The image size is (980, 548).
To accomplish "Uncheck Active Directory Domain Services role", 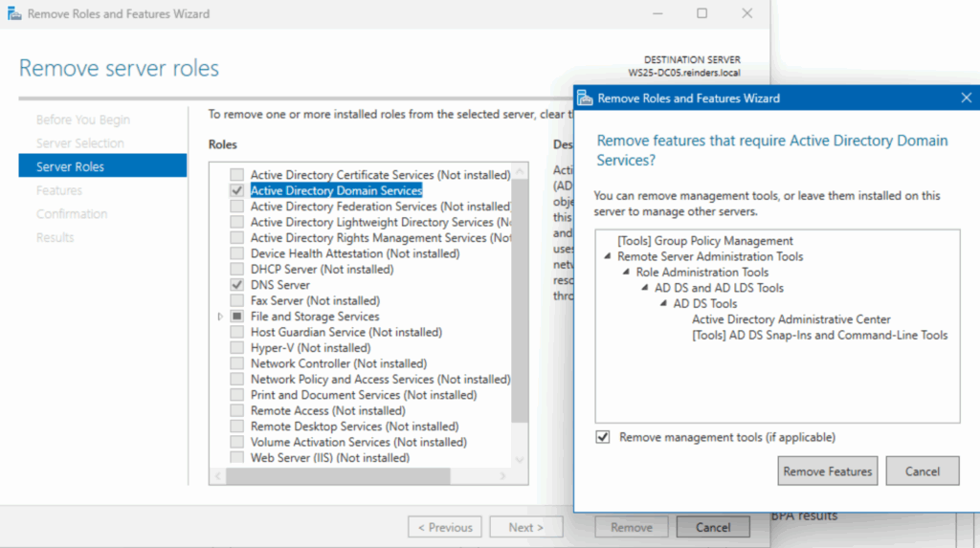I will coord(236,190).
